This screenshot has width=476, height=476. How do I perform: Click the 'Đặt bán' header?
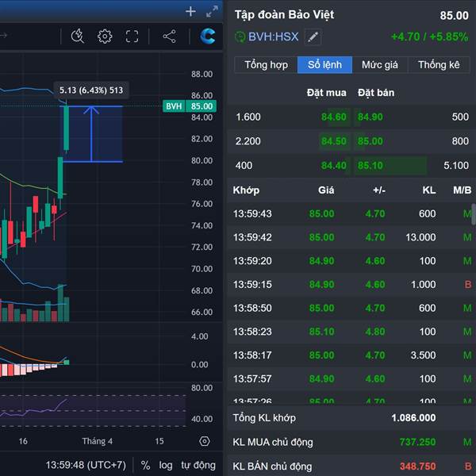(x=376, y=93)
